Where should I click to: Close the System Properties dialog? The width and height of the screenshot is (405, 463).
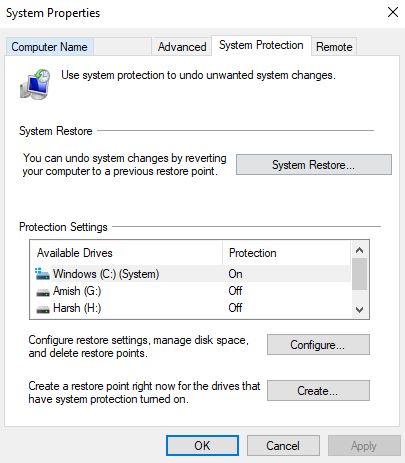tap(393, 13)
